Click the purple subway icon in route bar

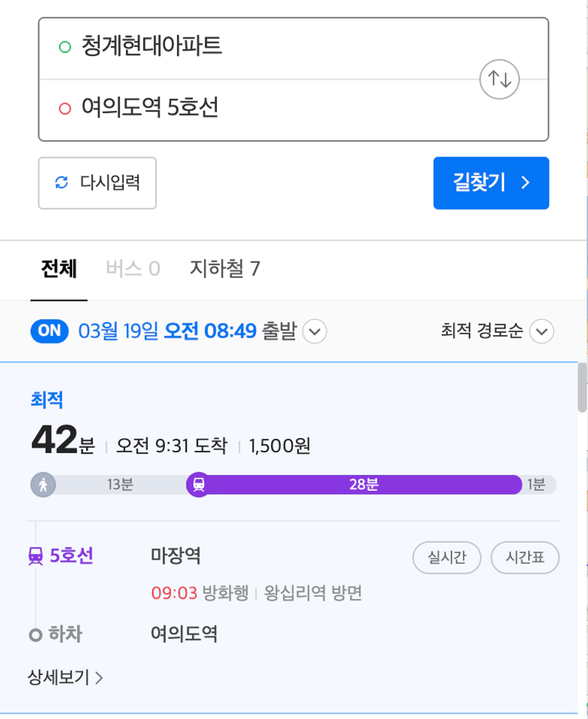199,484
